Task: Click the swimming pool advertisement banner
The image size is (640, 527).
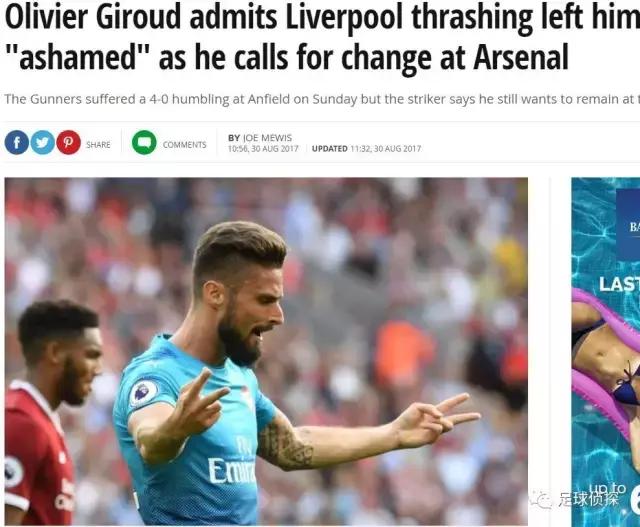Action: pyautogui.click(x=606, y=352)
